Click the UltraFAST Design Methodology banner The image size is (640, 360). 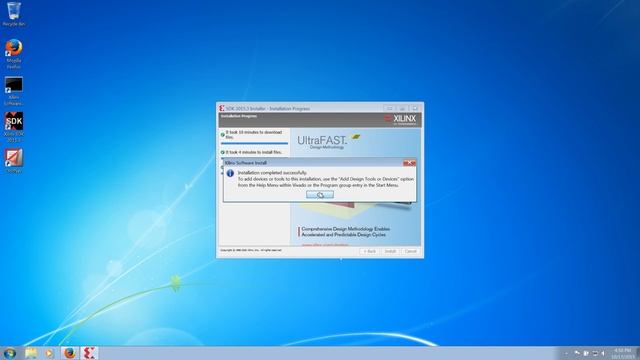pyautogui.click(x=329, y=141)
